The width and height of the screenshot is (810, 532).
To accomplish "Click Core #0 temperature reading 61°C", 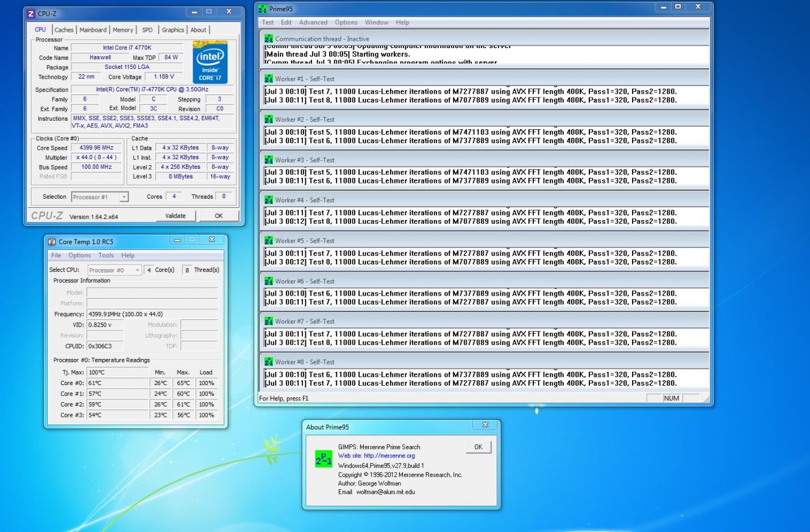I will [118, 383].
